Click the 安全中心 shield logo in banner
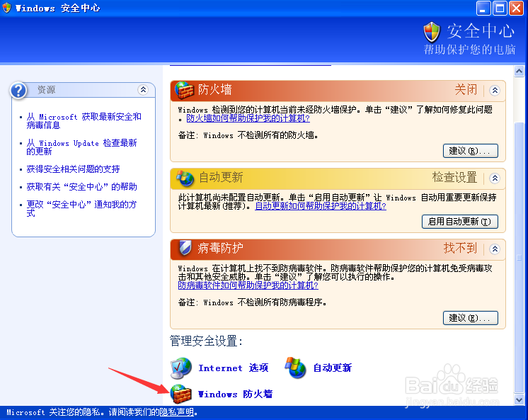This screenshot has width=528, height=420. 431,32
